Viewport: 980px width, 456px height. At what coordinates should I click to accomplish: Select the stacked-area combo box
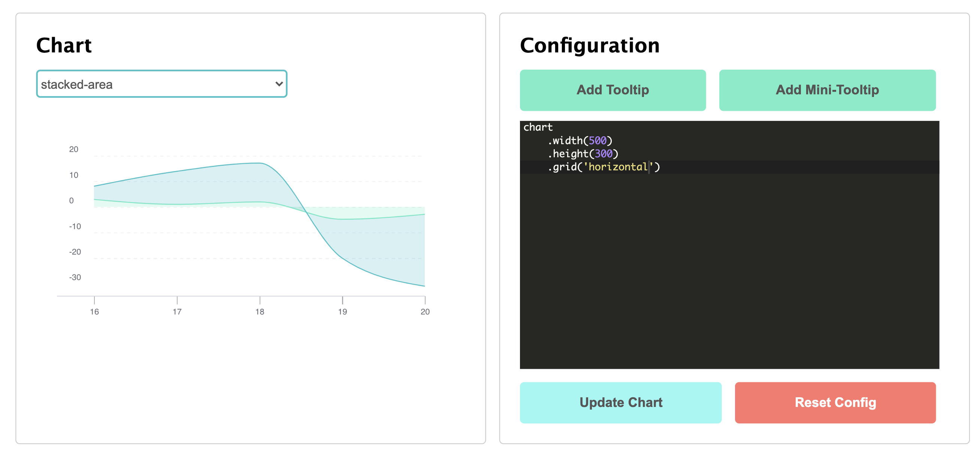click(161, 84)
